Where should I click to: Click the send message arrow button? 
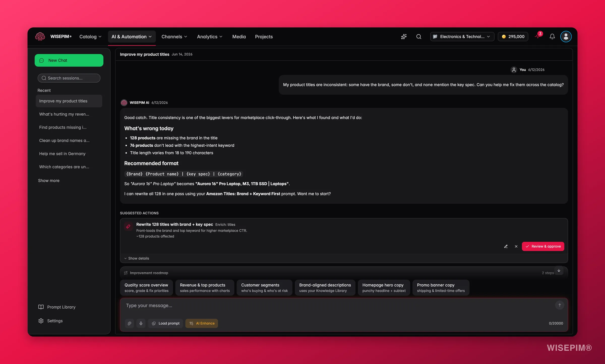click(559, 305)
